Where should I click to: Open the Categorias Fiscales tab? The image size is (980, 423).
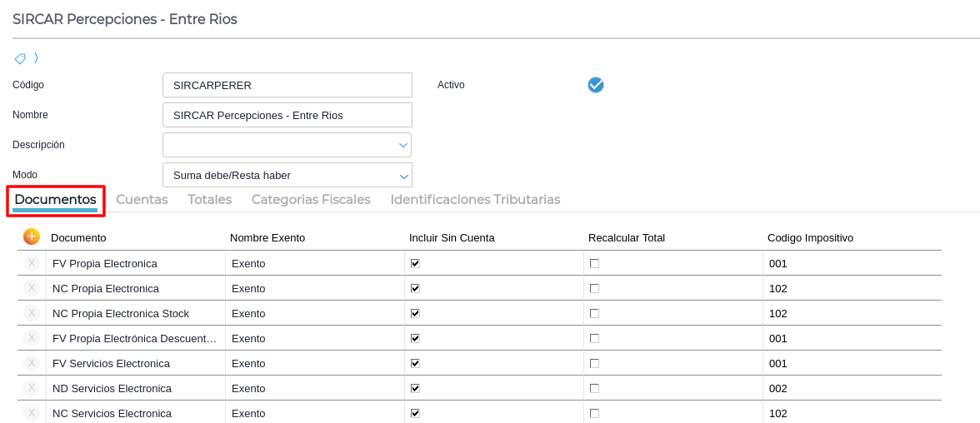click(311, 200)
